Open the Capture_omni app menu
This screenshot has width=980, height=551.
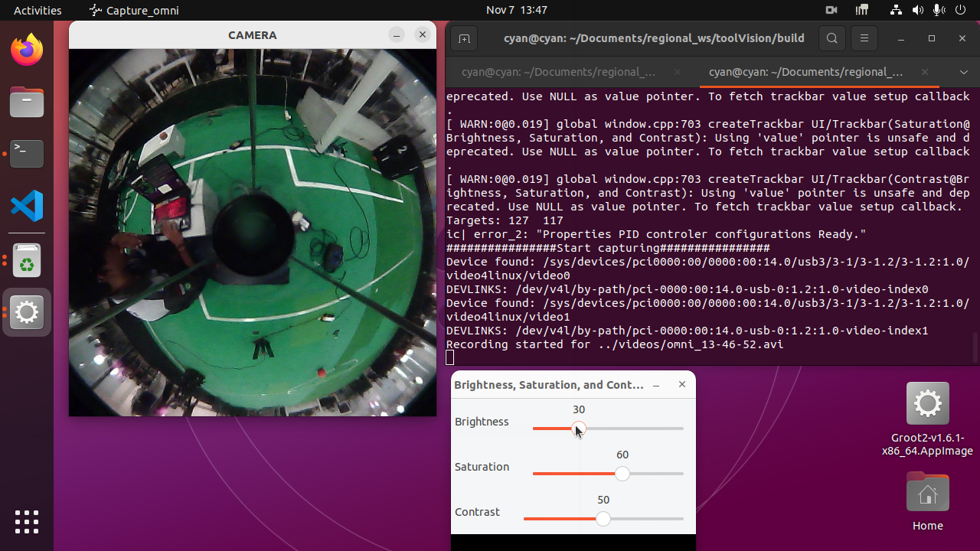tap(135, 10)
